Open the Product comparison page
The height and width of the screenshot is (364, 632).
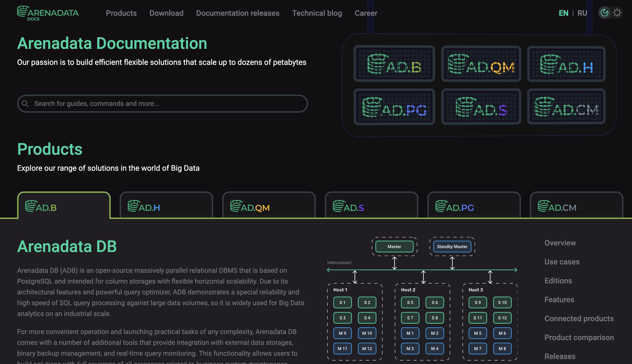(x=579, y=337)
